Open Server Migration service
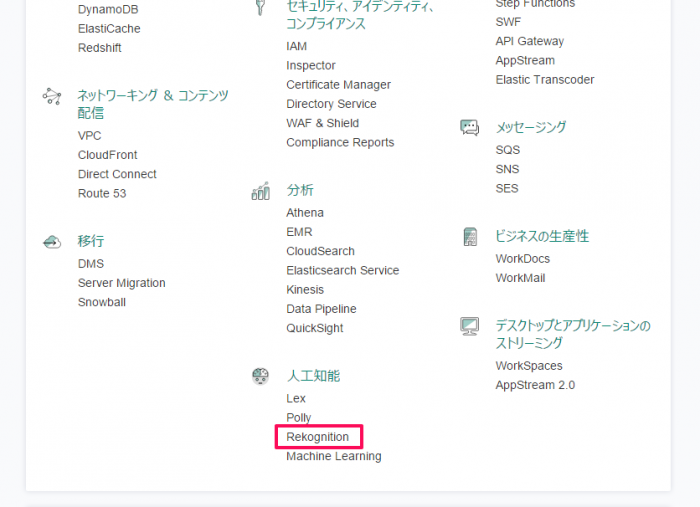The height and width of the screenshot is (507, 700). coord(121,283)
